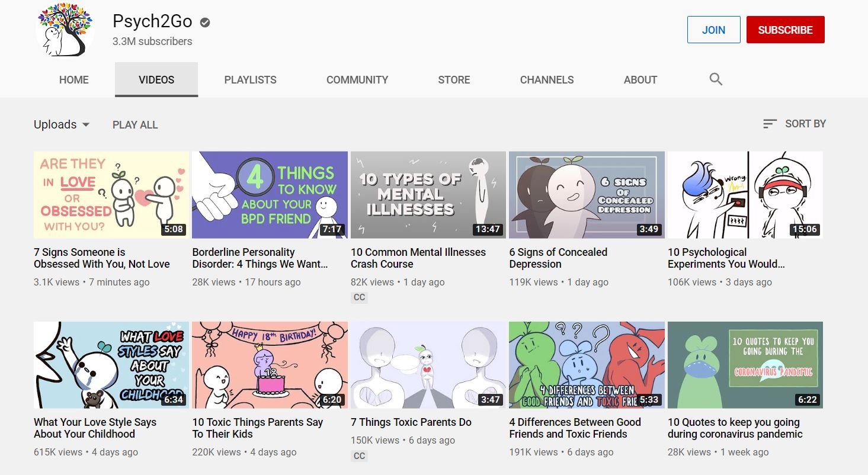Open title 'What Your Love Style Says About Your Childhood'
Screen dimensions: 868x475
[95, 428]
